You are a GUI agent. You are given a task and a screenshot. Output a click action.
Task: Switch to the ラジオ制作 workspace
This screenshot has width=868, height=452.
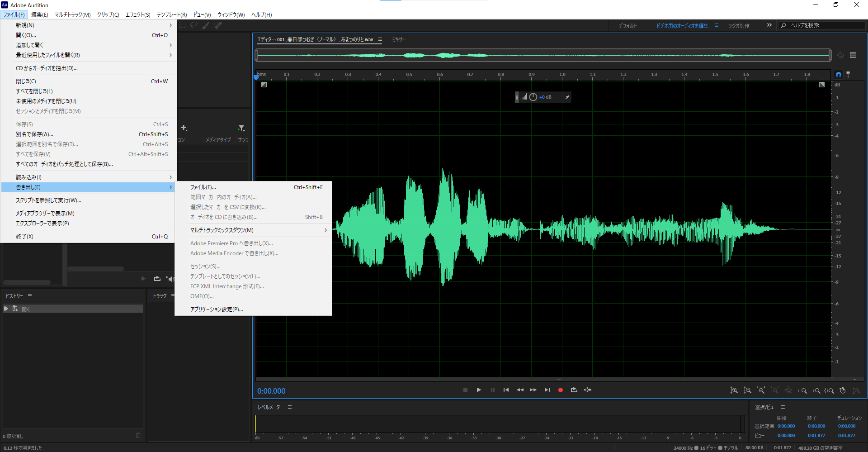click(739, 26)
